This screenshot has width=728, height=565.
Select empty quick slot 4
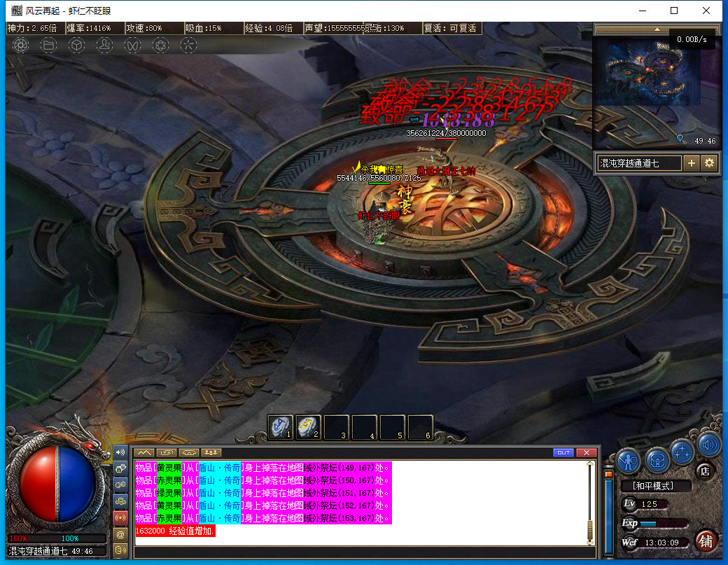pyautogui.click(x=365, y=427)
